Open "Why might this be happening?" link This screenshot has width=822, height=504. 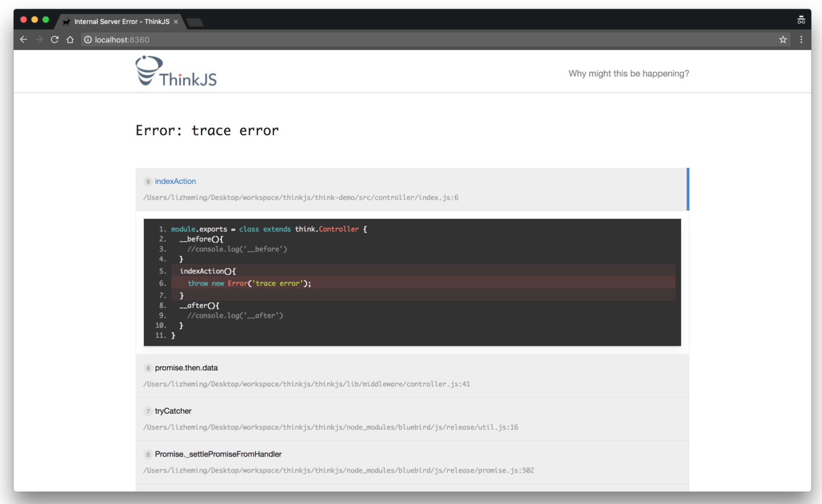(x=628, y=74)
